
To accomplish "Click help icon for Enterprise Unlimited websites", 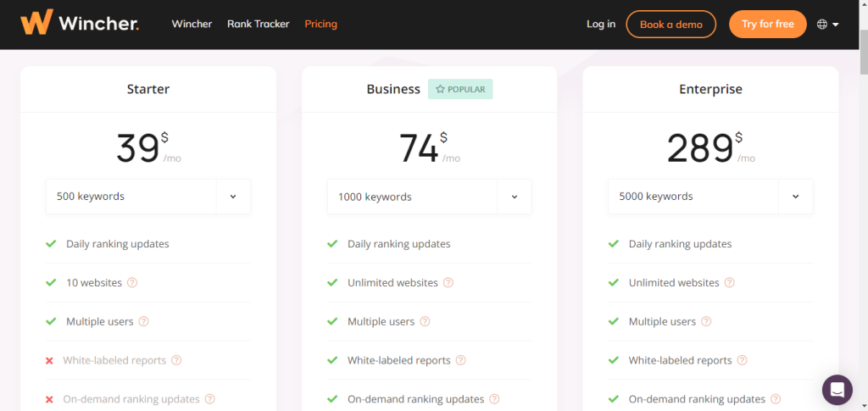I will click(730, 283).
